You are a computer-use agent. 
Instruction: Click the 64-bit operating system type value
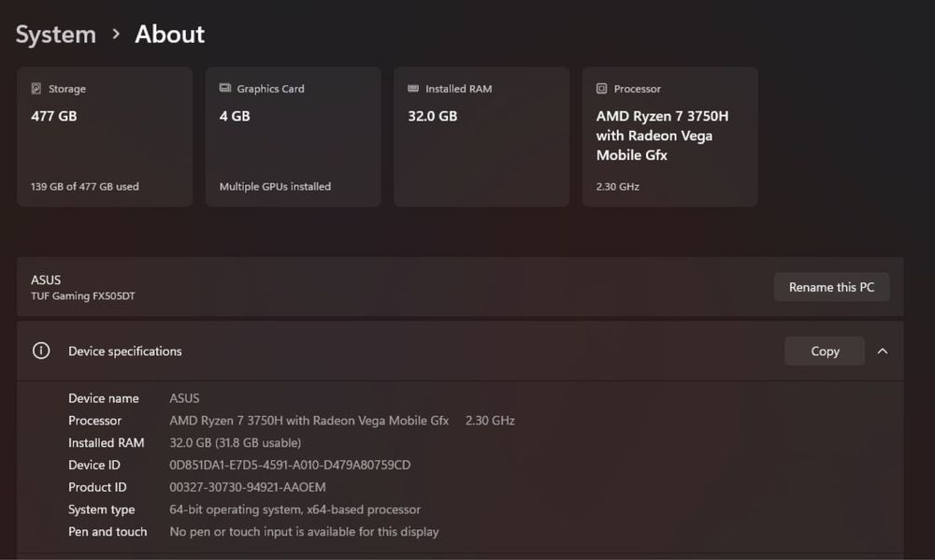tap(295, 510)
